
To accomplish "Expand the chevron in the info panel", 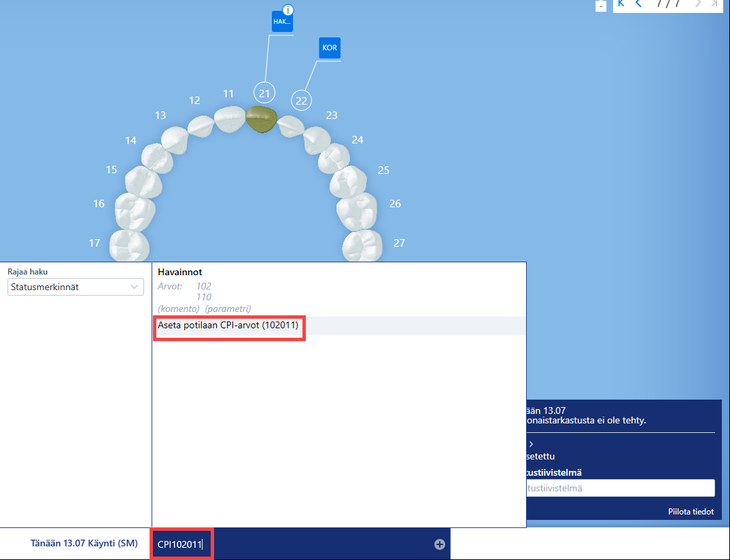I will 532,444.
